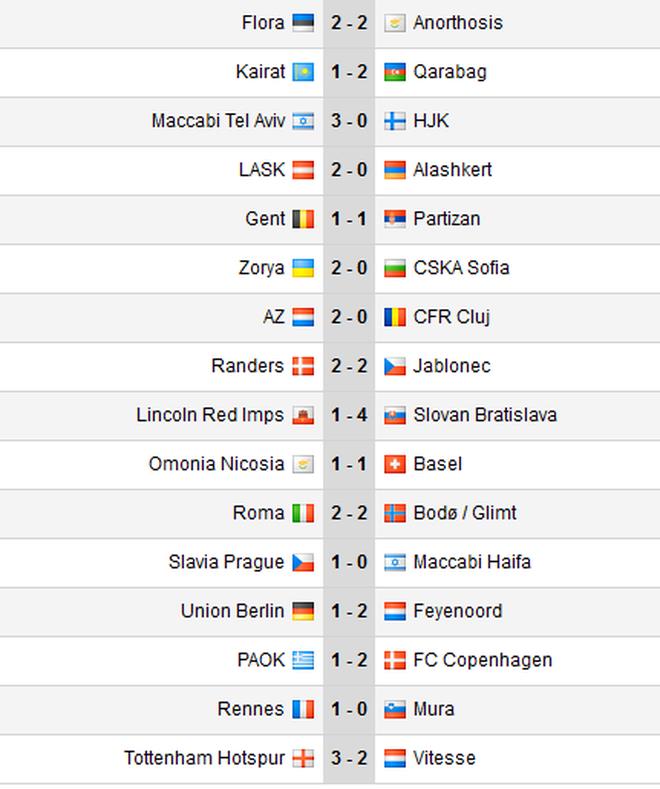Click the Romanian flag beside CFR Cluj
Screen dimensions: 660x789
coord(394,317)
